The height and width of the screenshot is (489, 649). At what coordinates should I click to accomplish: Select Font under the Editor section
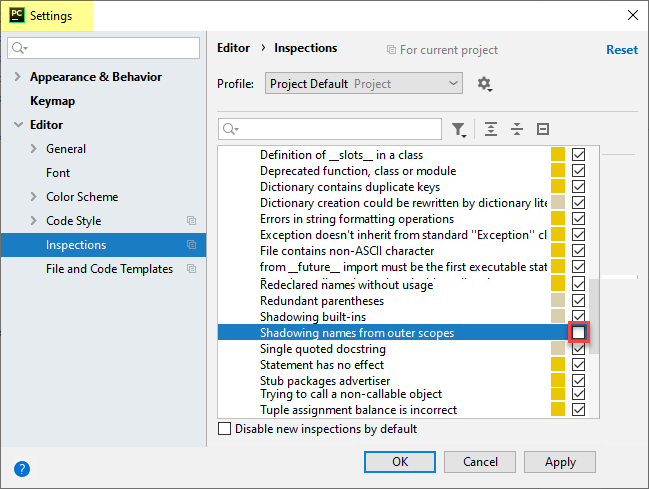coord(58,173)
